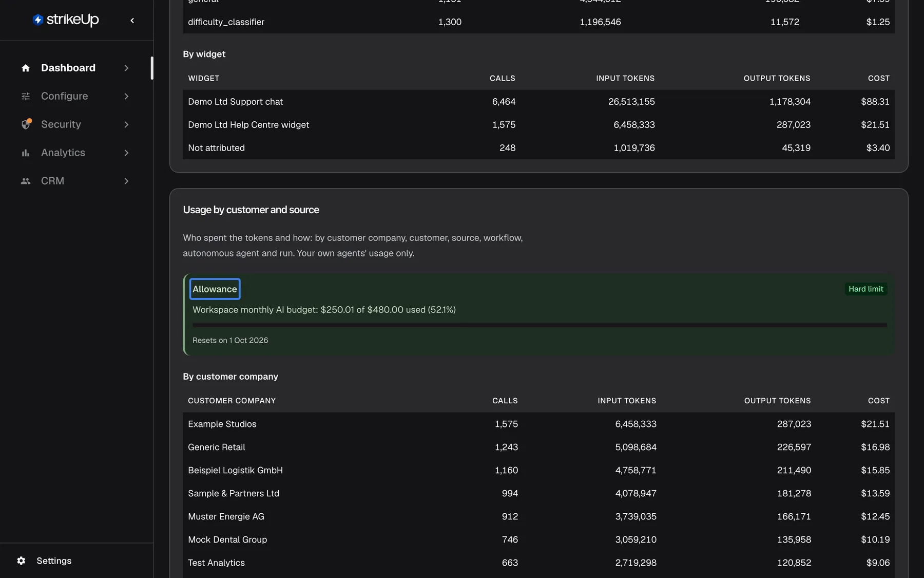Select the Beispiel Logistik GmbH row

(x=539, y=470)
